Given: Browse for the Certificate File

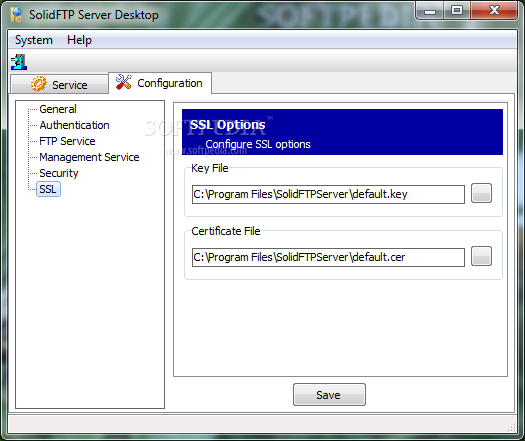Looking at the screenshot, I should (481, 256).
